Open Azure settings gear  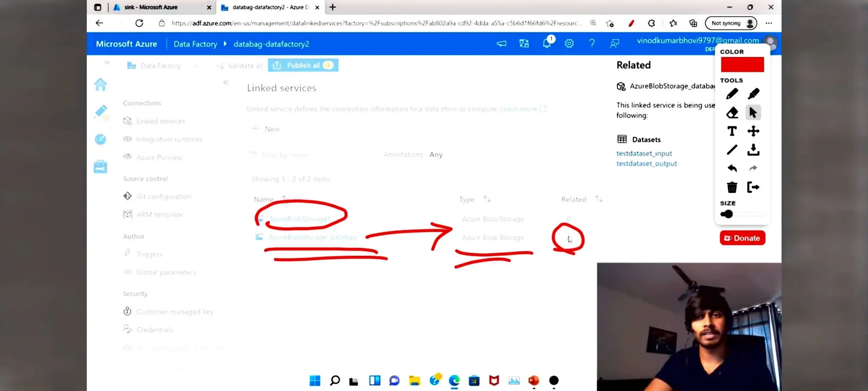click(x=569, y=44)
